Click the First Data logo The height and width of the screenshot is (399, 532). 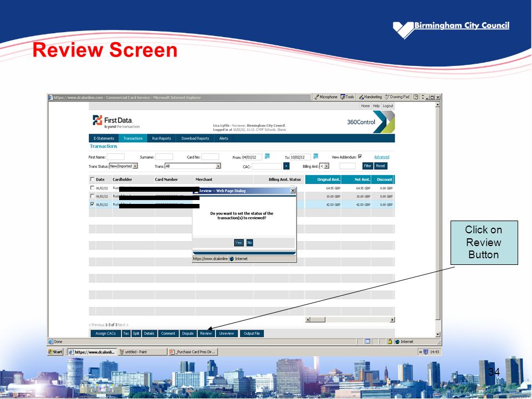116,121
